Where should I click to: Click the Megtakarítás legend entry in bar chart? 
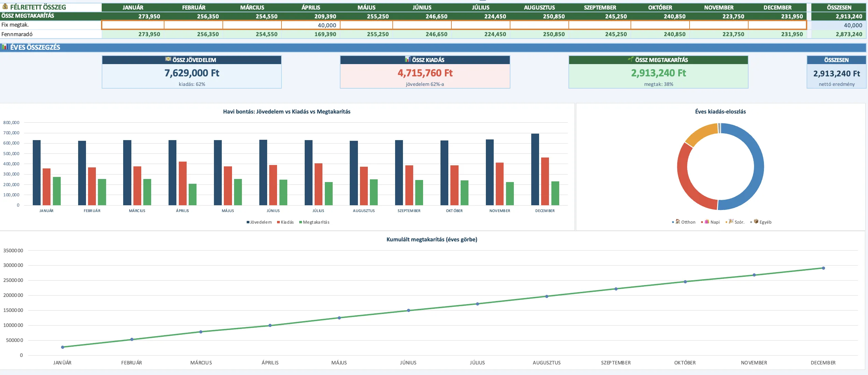pyautogui.click(x=316, y=222)
